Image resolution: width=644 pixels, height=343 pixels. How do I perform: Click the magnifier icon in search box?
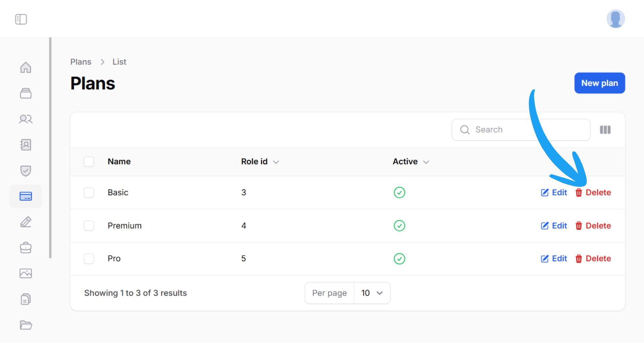[x=465, y=130]
